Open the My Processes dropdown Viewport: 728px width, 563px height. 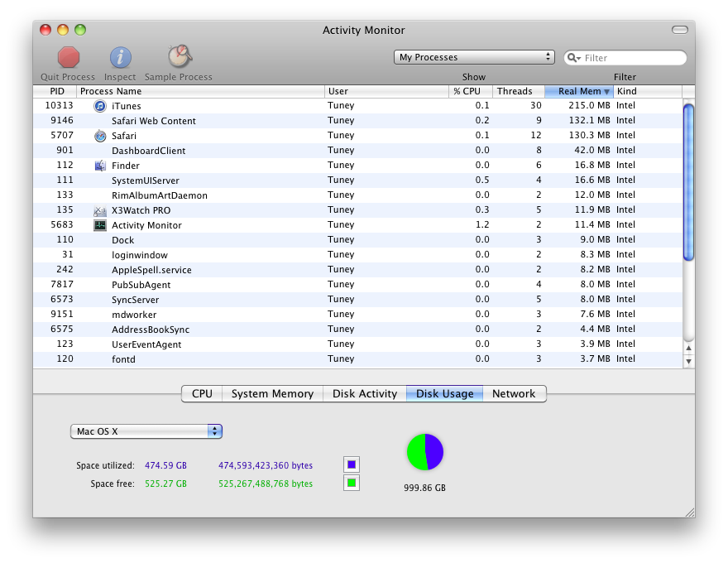pos(474,57)
